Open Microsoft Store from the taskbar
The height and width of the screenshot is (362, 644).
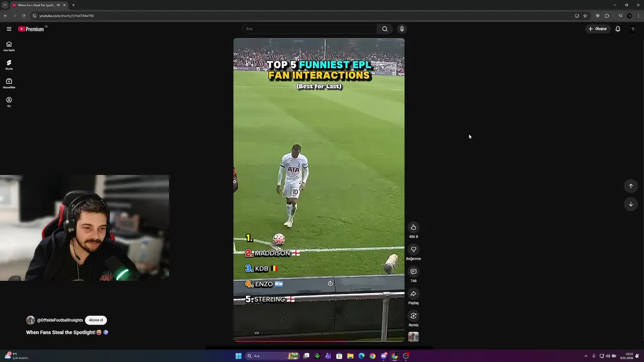click(x=339, y=356)
